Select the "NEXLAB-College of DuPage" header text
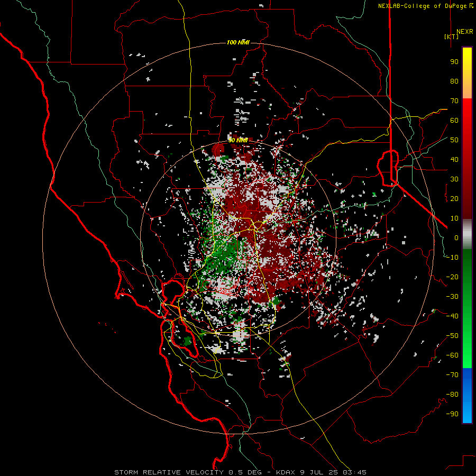This screenshot has height=476, width=476. pos(424,6)
